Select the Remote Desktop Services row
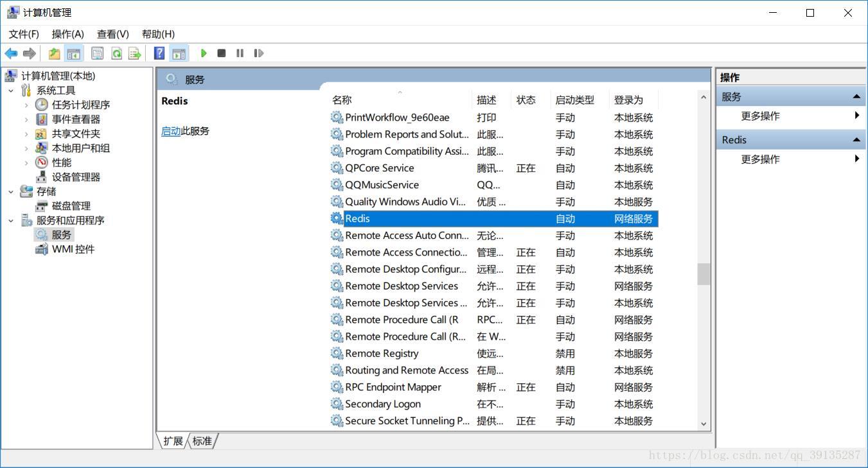The image size is (868, 468). point(493,286)
